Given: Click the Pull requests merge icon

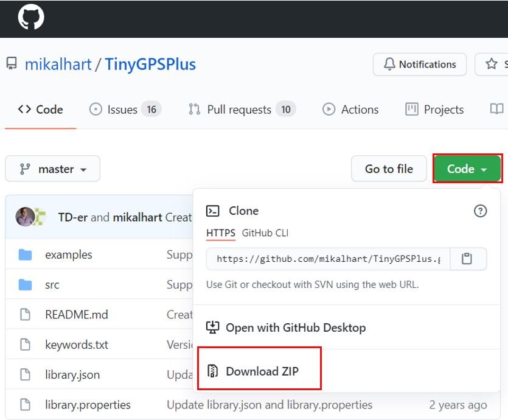Looking at the screenshot, I should point(195,109).
